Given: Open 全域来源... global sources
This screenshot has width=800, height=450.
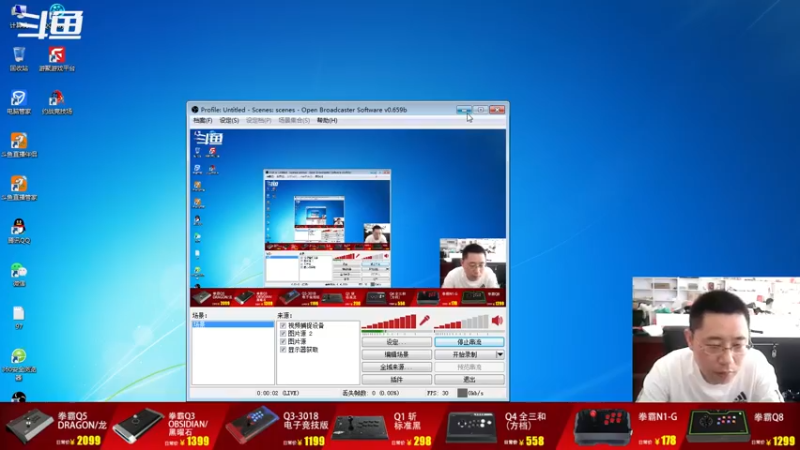Looking at the screenshot, I should 396,367.
